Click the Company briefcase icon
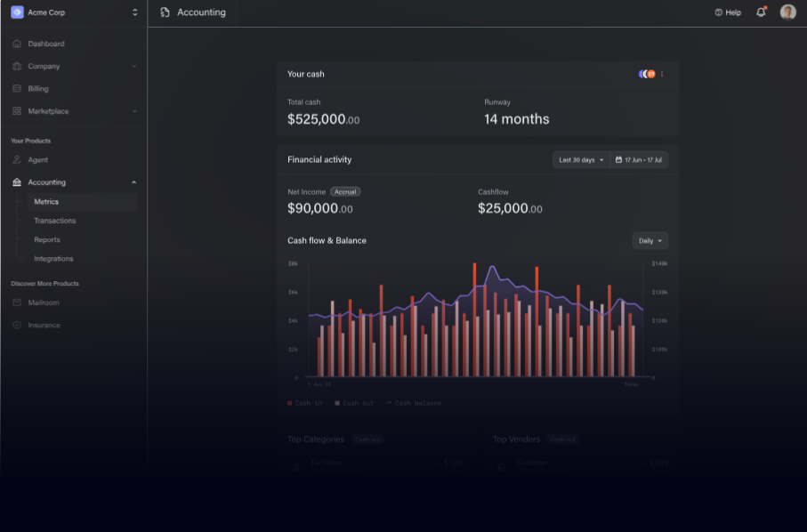The width and height of the screenshot is (807, 532). click(17, 67)
